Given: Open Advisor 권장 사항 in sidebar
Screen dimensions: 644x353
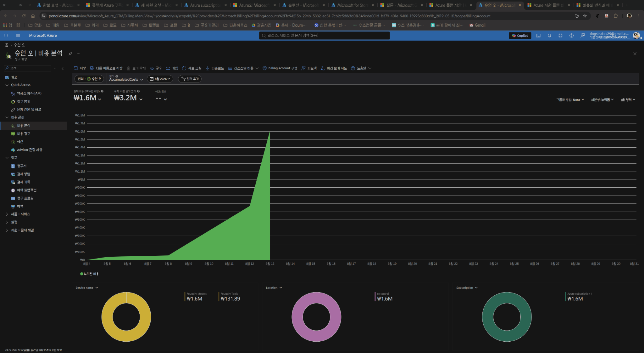Looking at the screenshot, I should (x=29, y=150).
